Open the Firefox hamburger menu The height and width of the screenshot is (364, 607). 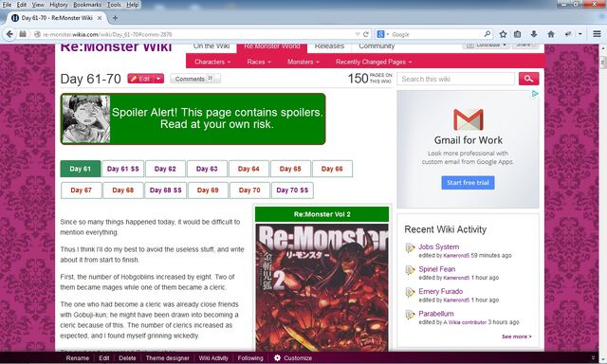coord(597,34)
